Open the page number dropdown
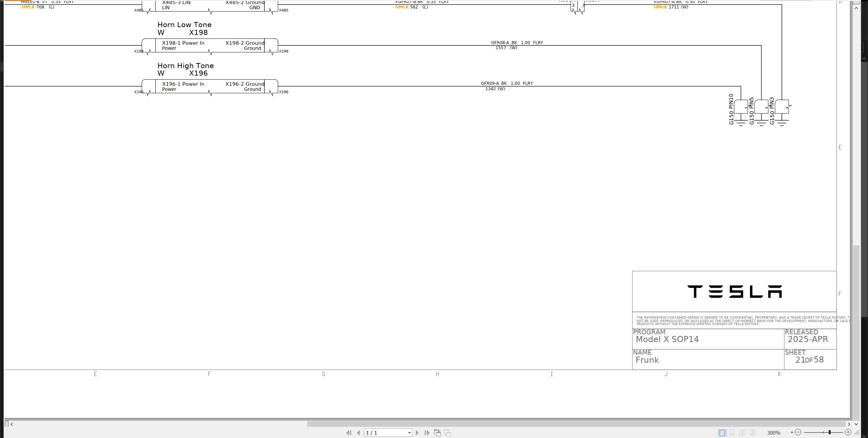The image size is (868, 438). pyautogui.click(x=409, y=433)
